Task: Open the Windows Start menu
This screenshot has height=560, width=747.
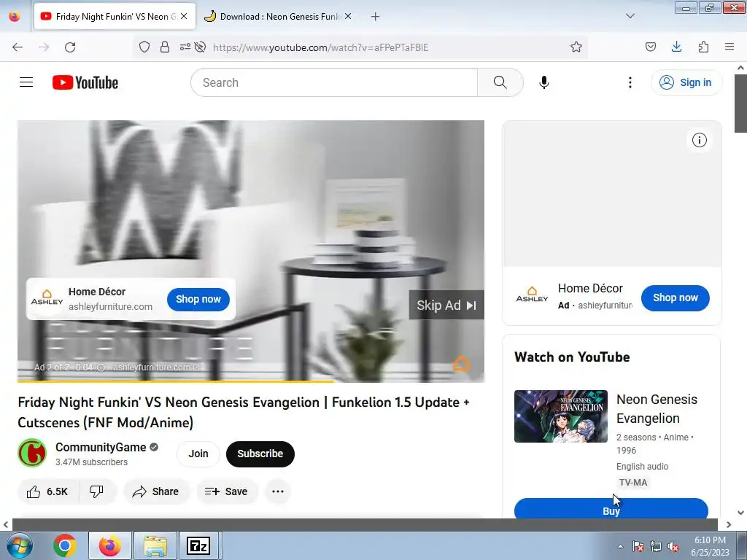Action: coord(19,545)
